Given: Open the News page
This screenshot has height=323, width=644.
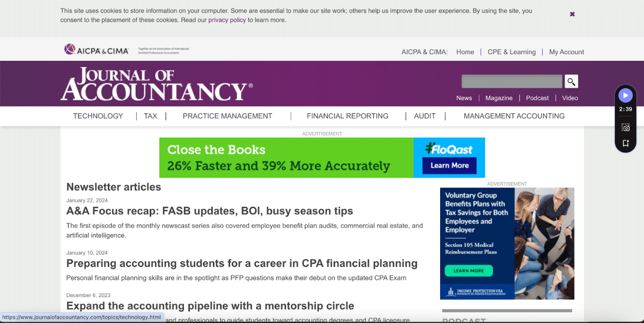Looking at the screenshot, I should 464,98.
